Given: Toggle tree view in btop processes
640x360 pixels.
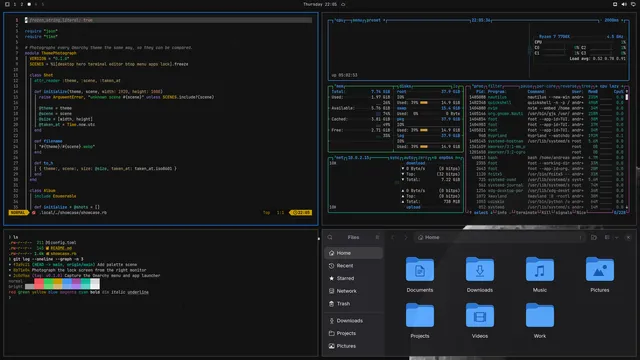Looking at the screenshot, I should (586, 86).
